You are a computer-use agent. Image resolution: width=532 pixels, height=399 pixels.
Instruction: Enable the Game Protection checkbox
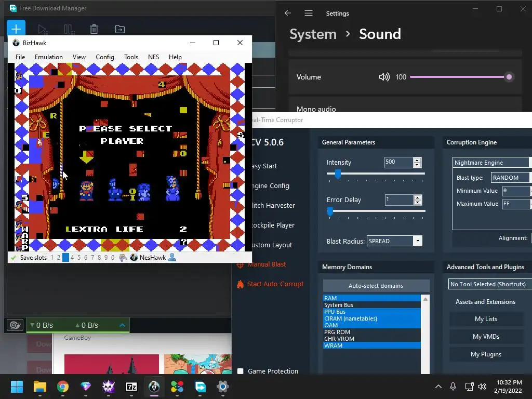click(240, 371)
